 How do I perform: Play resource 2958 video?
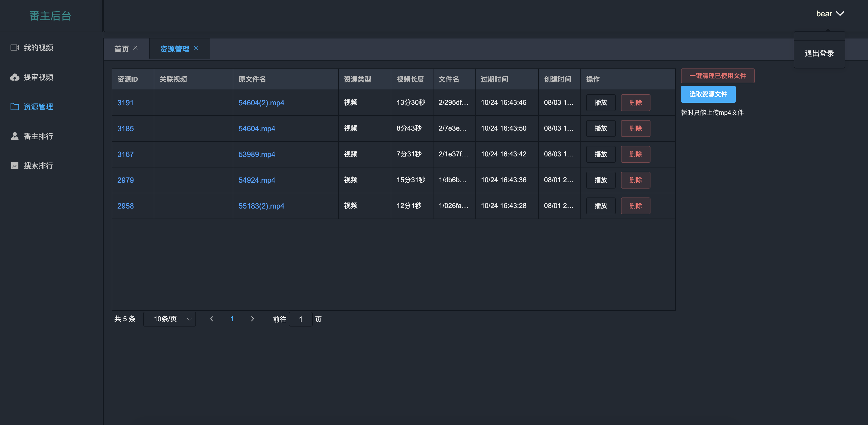point(600,206)
